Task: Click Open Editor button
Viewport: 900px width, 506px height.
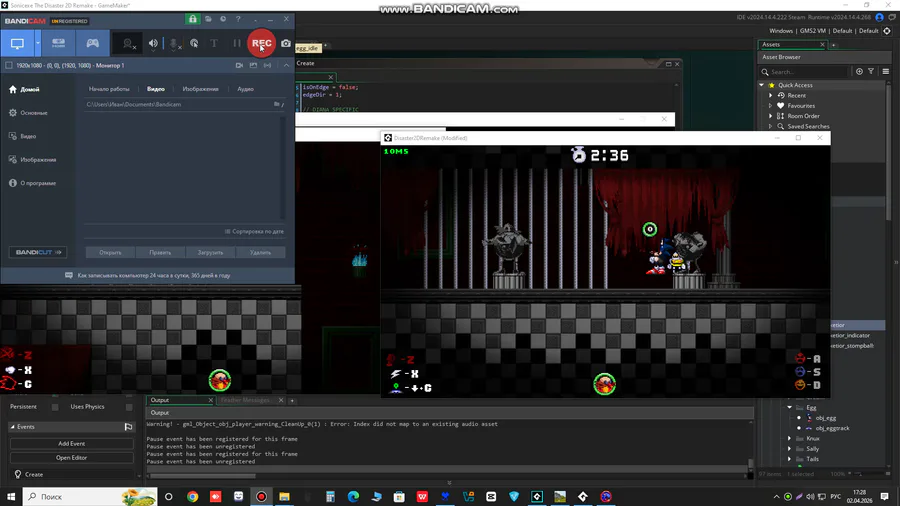Action: pyautogui.click(x=71, y=458)
